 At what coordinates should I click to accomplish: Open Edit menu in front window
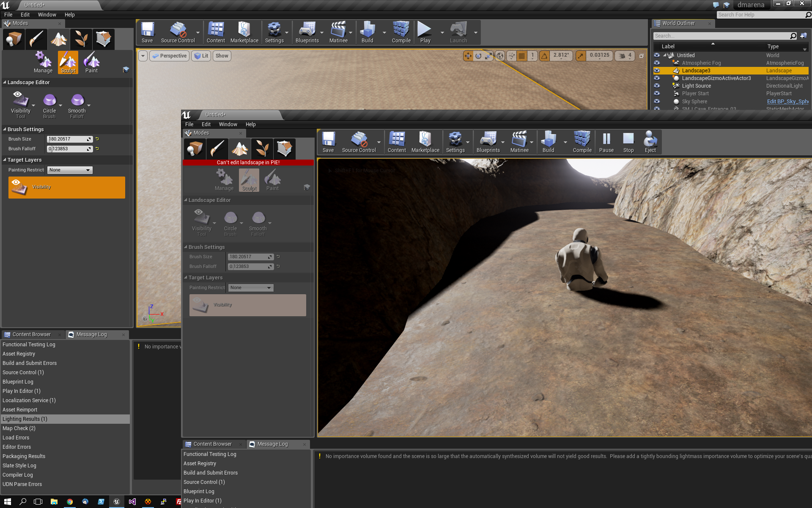click(206, 124)
